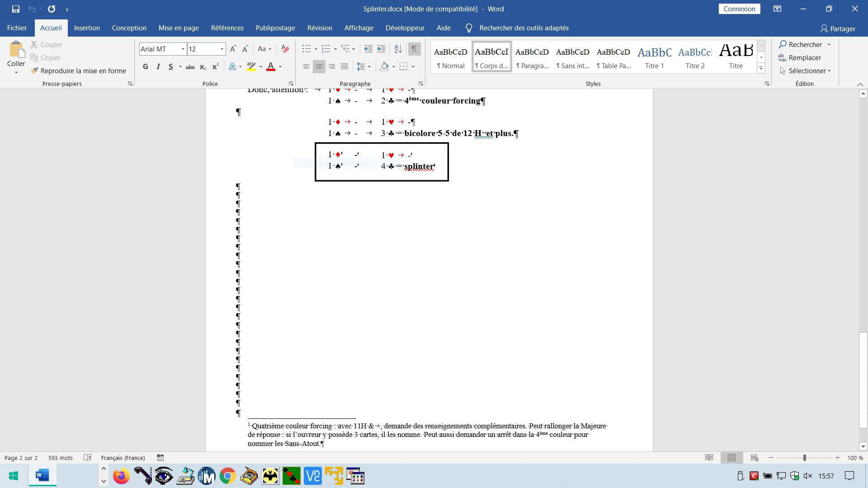Click Rechercher des outils adaptés field
Viewport: 868px width, 488px height.
524,28
